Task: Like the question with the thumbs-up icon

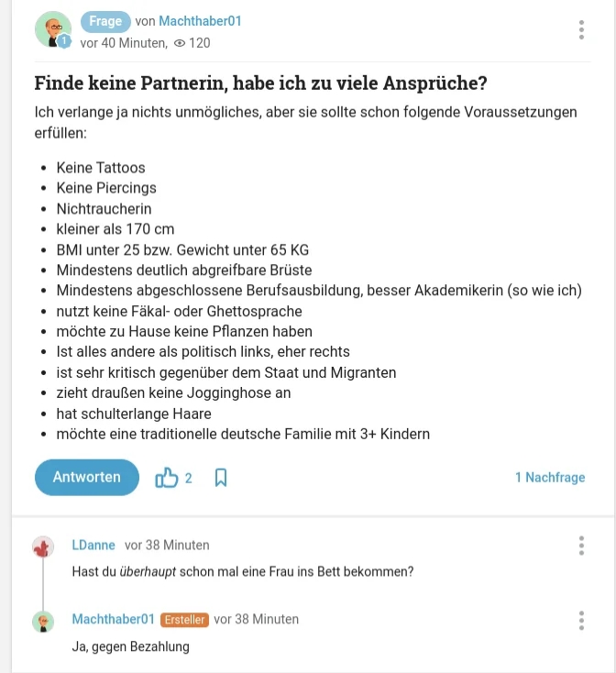Action: tap(166, 478)
